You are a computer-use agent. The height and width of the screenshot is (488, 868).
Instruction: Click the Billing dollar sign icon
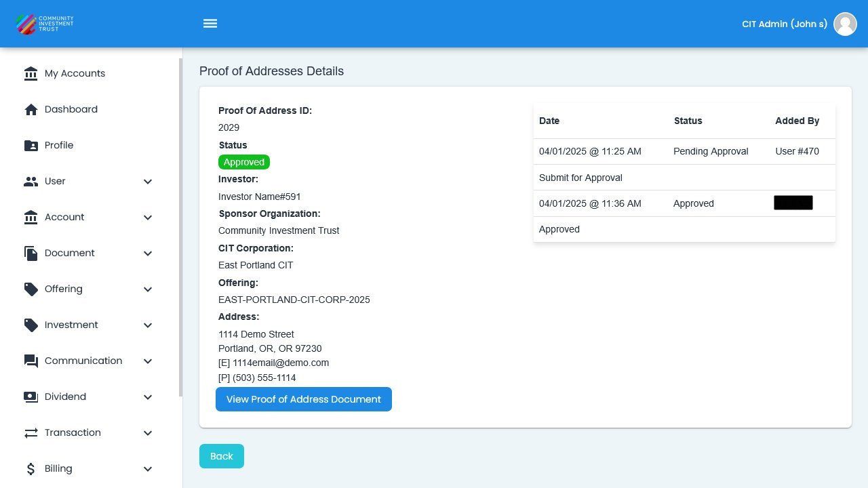point(31,468)
